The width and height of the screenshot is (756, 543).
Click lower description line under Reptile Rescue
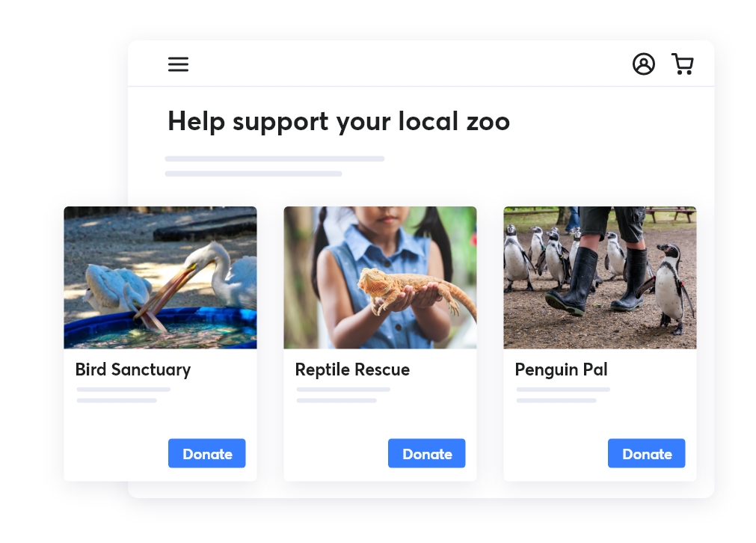tap(336, 401)
